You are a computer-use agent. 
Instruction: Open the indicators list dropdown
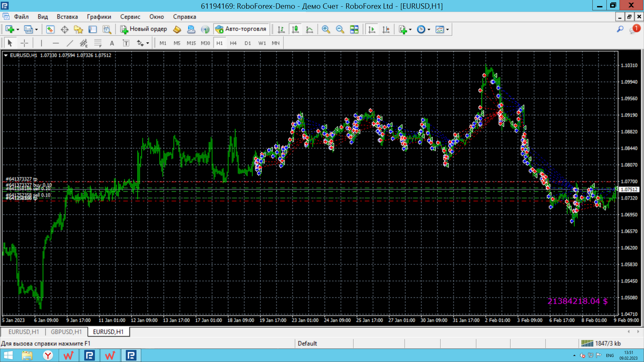coord(410,29)
